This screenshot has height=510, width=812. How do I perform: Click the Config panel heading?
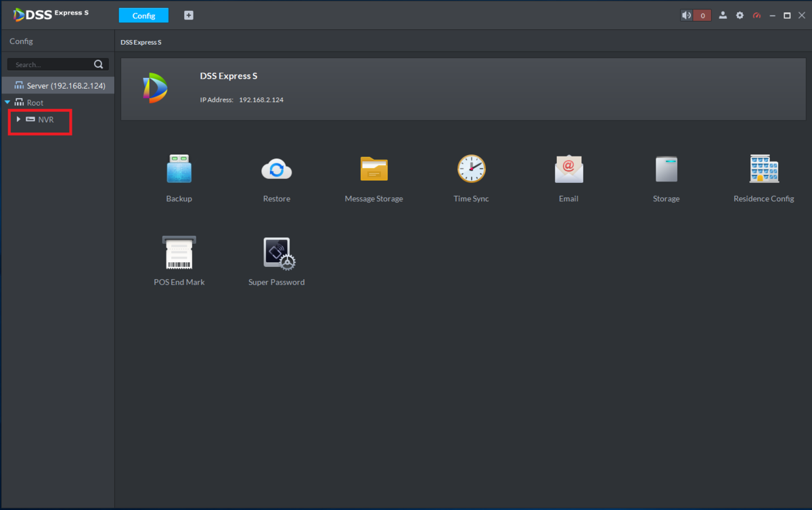pos(21,41)
